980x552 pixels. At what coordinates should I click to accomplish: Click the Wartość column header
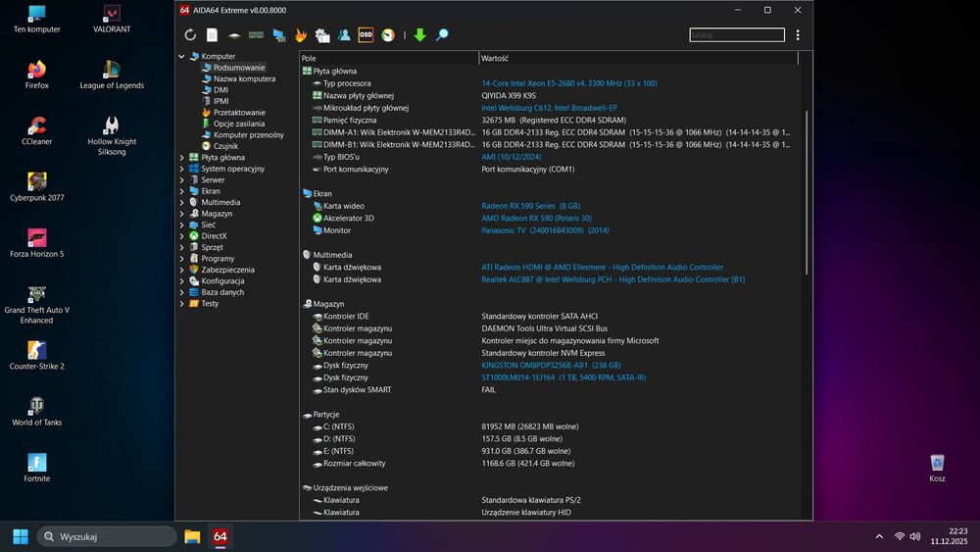tap(638, 58)
